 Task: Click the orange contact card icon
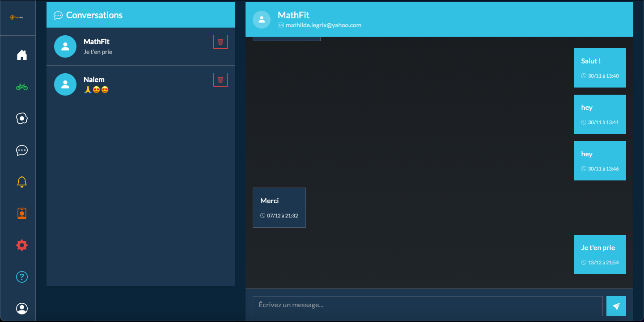tap(21, 213)
